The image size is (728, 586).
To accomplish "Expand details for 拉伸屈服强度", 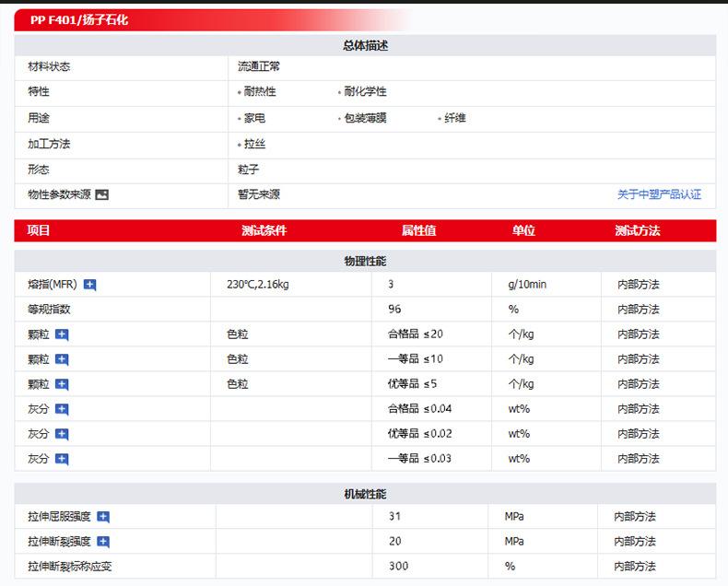I will coord(103,517).
